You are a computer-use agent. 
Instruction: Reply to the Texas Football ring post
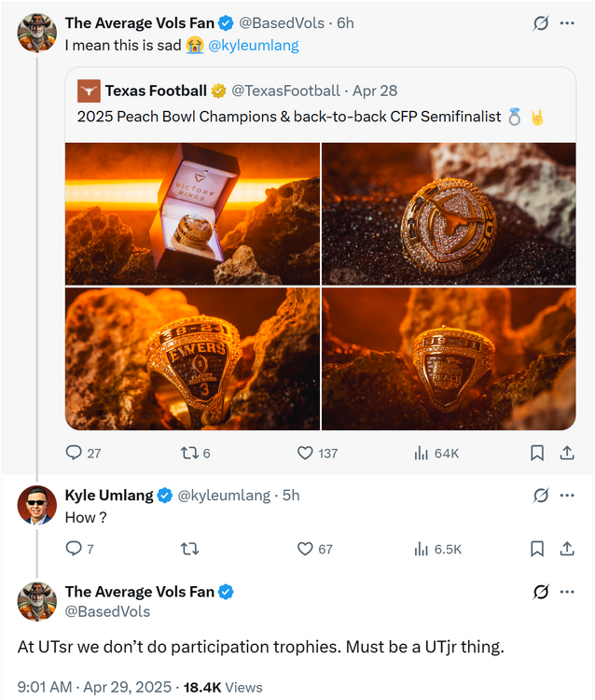click(x=74, y=453)
